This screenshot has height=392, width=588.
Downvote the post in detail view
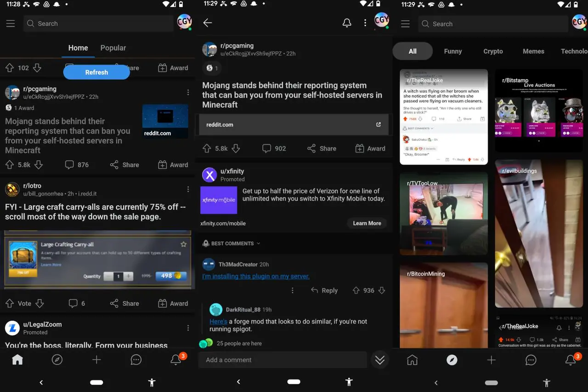[x=236, y=148]
